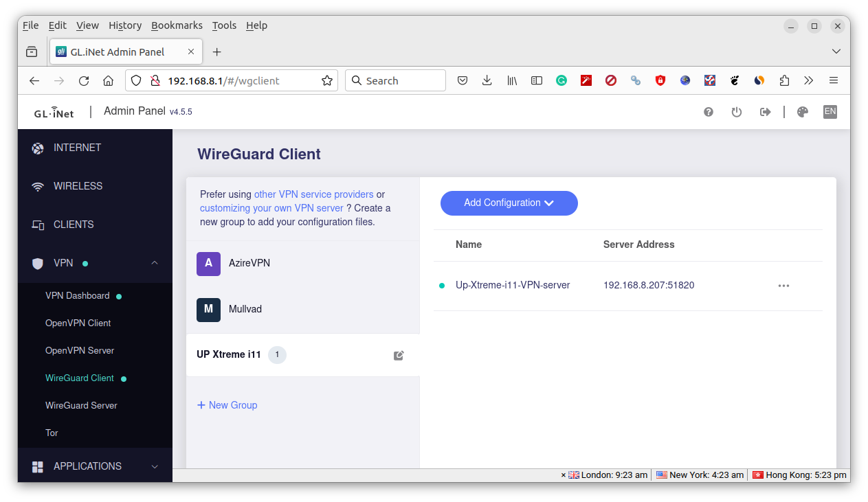Screen dimensions: 868x502
Task: Collapse the VPN sidebar section chevron
Action: click(155, 263)
